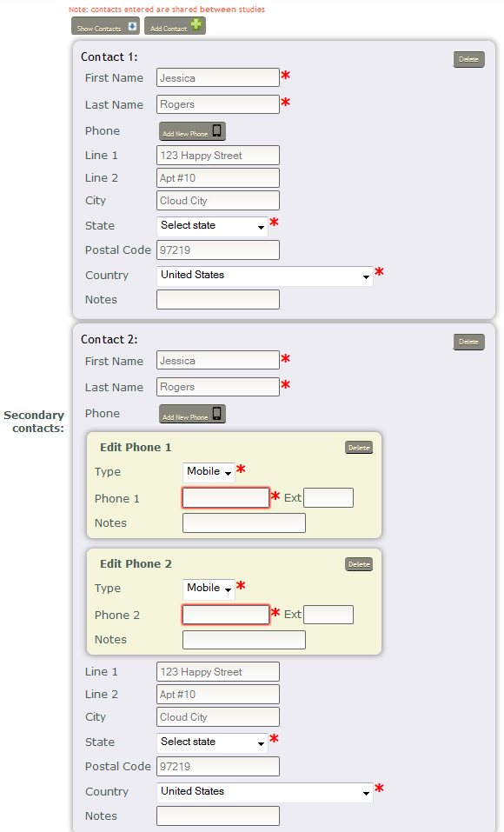Click the smartphone icon on Contact 2's Add New Phone

click(215, 414)
